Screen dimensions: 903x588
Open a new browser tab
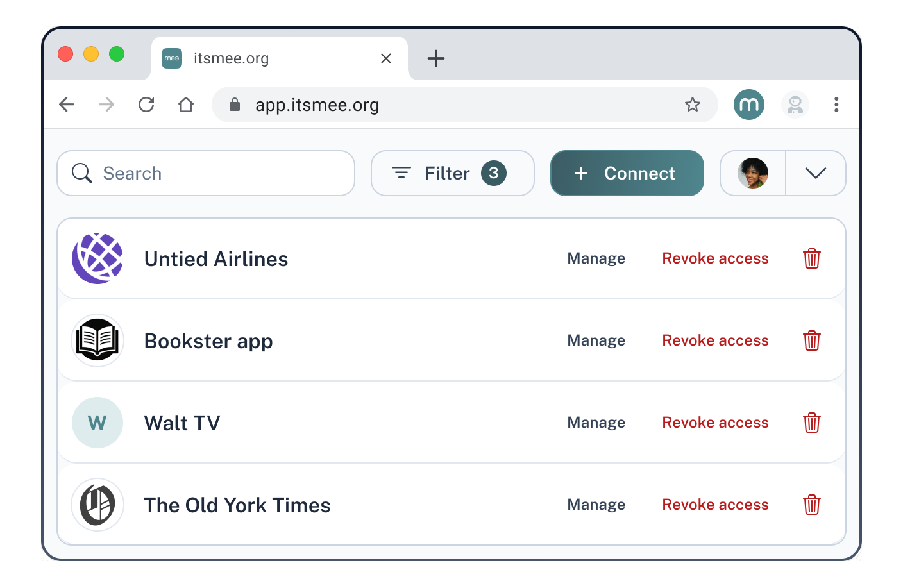click(x=436, y=58)
